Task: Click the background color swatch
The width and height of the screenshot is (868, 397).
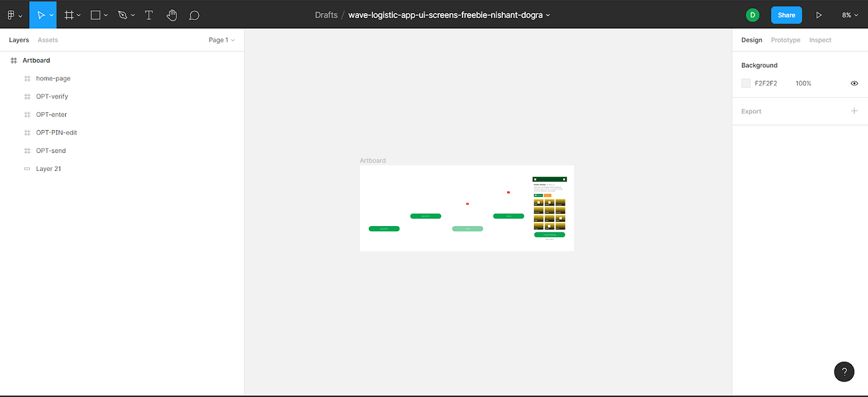Action: click(x=746, y=83)
